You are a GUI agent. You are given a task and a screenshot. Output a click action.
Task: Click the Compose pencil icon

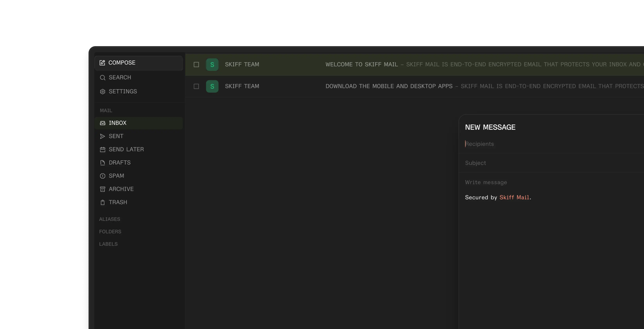tap(102, 63)
